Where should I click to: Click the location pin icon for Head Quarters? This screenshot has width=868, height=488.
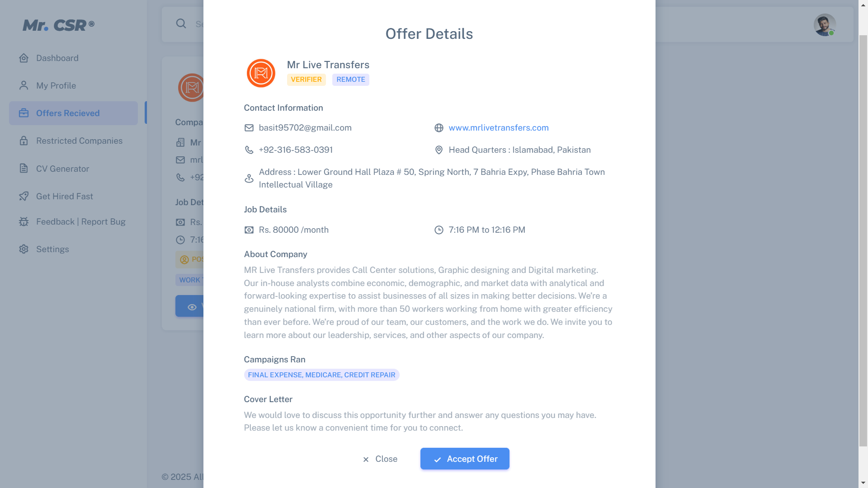(439, 150)
